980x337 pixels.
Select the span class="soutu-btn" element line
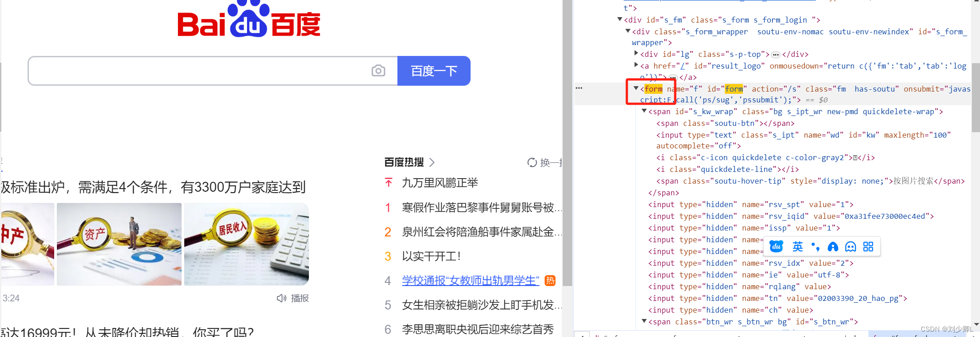[x=725, y=123]
